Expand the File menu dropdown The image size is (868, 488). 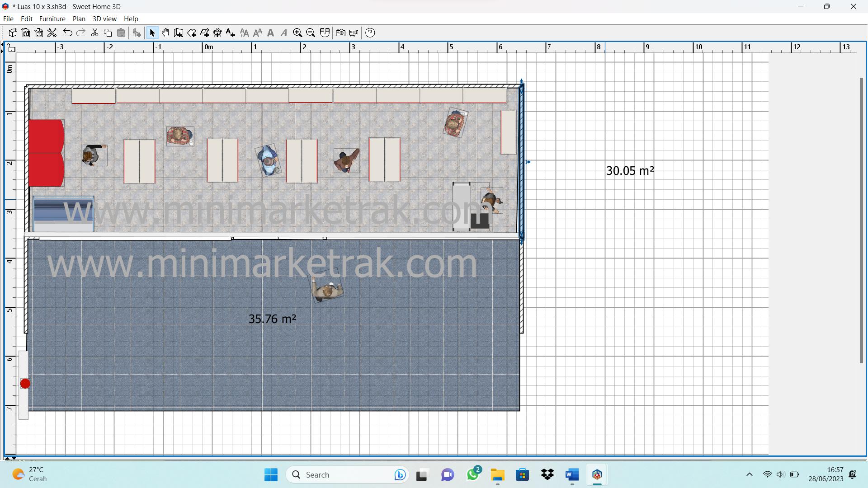point(8,19)
